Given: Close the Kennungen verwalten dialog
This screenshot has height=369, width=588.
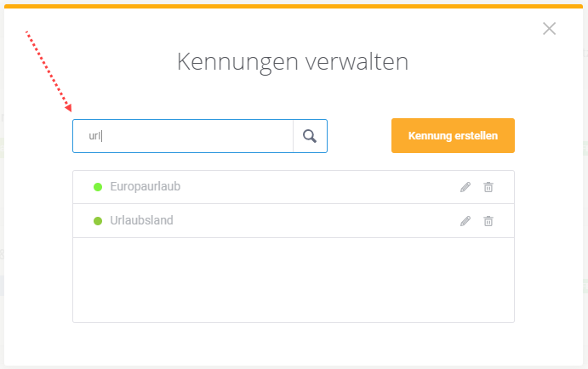Looking at the screenshot, I should [549, 28].
